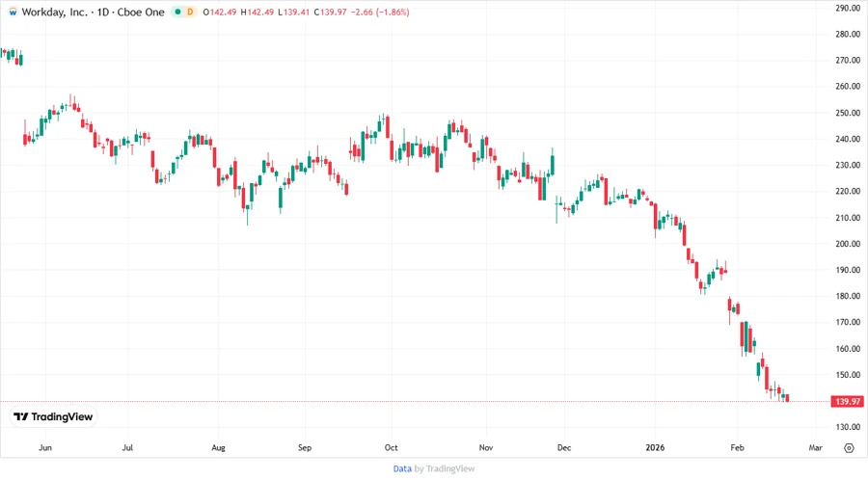The height and width of the screenshot is (480, 868).
Task: Click the 220.00 price axis label
Action: (848, 192)
